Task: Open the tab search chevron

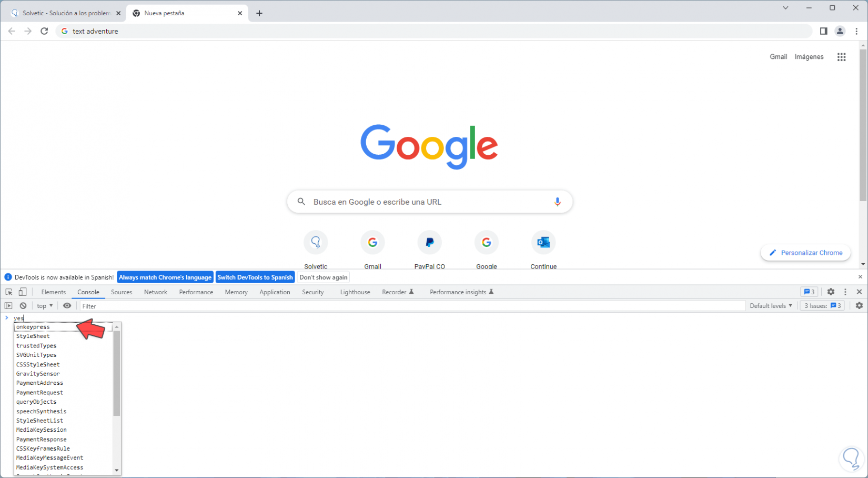Action: point(785,8)
